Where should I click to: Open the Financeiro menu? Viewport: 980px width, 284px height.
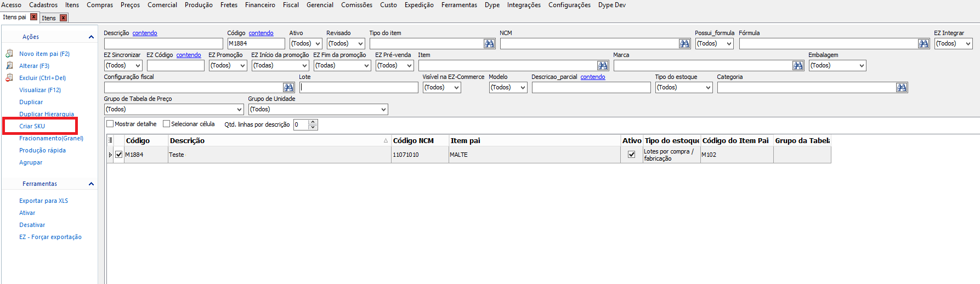coord(260,5)
